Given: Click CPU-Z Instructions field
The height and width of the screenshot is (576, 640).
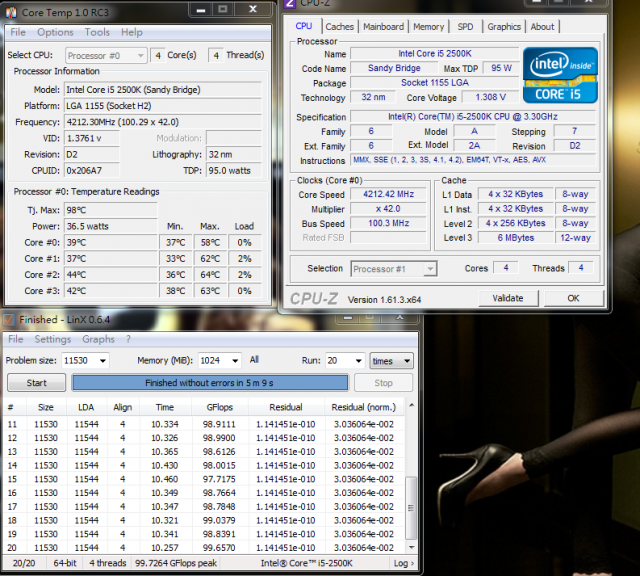Looking at the screenshot, I should 473,160.
